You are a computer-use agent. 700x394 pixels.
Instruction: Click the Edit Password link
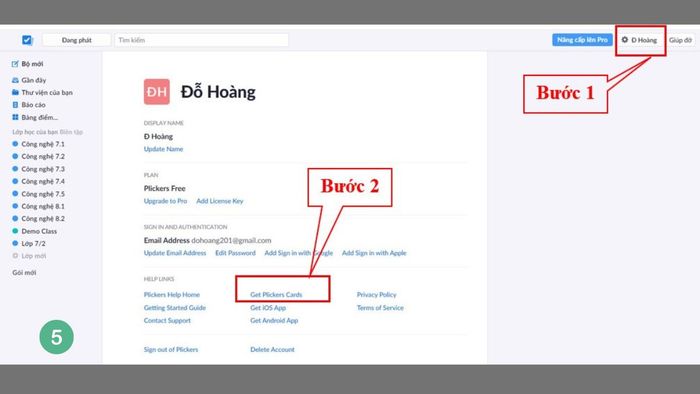click(x=235, y=253)
